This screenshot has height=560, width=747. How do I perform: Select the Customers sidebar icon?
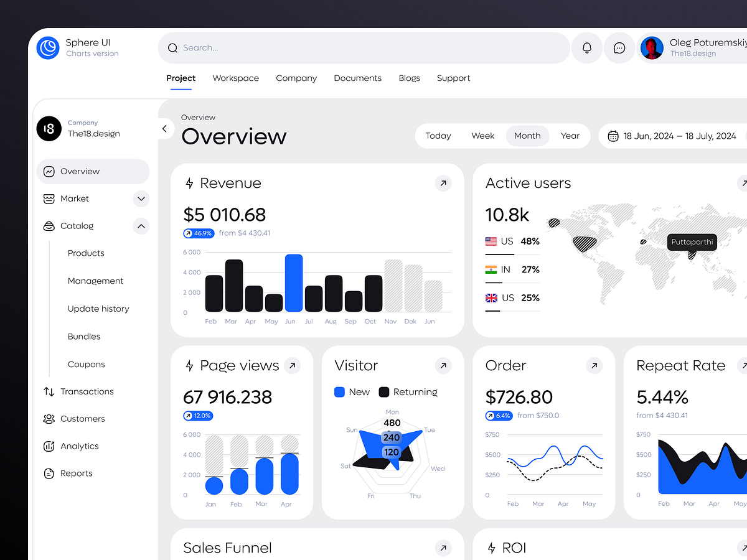tap(49, 419)
